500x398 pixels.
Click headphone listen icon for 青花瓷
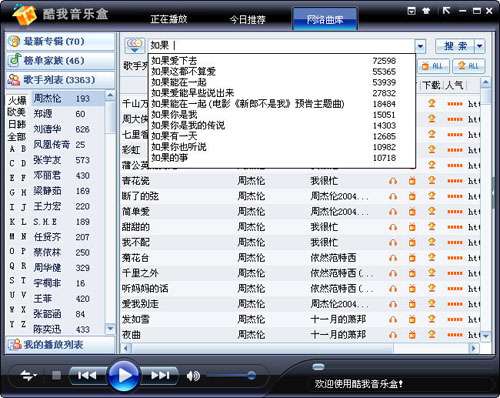point(393,181)
